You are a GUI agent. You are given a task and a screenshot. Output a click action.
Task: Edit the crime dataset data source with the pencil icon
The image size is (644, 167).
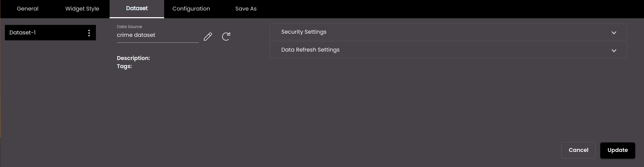click(208, 36)
